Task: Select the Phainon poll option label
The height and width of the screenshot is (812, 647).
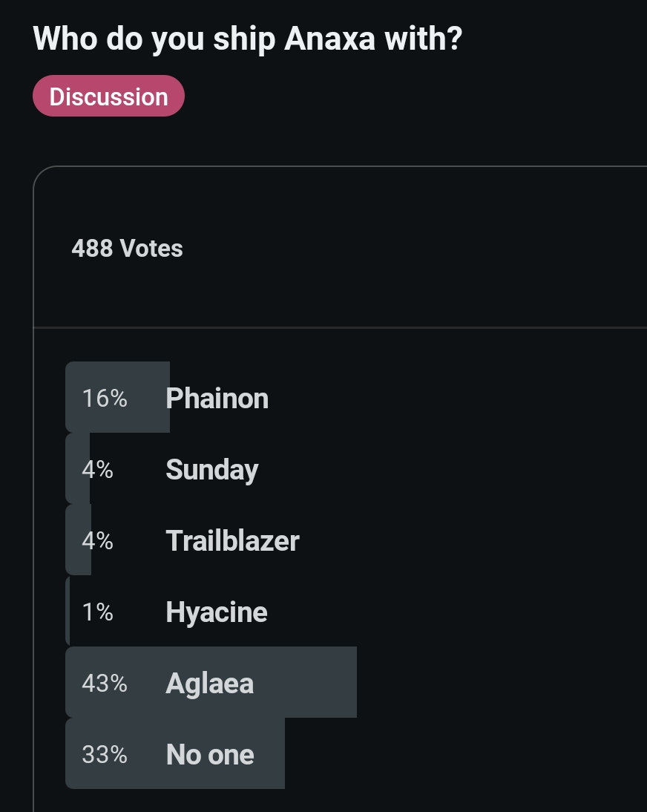Action: (x=217, y=399)
